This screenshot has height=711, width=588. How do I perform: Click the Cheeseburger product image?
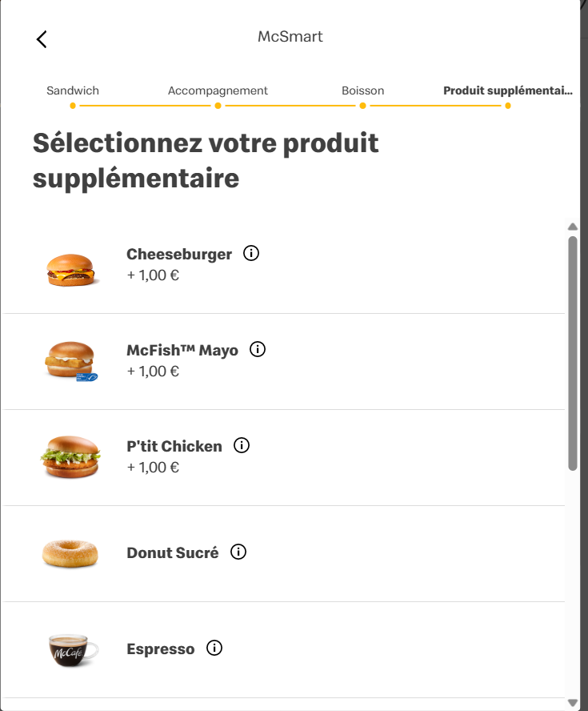click(70, 269)
